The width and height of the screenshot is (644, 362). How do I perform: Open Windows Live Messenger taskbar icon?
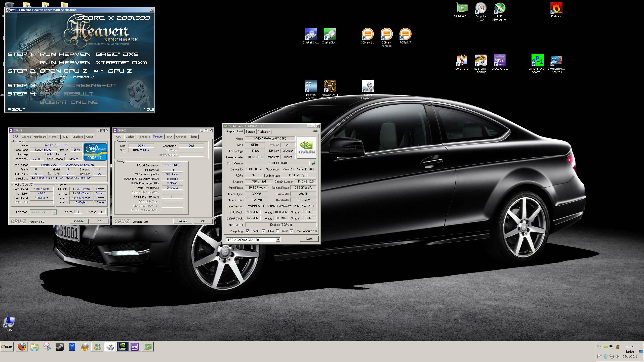pyautogui.click(x=97, y=347)
